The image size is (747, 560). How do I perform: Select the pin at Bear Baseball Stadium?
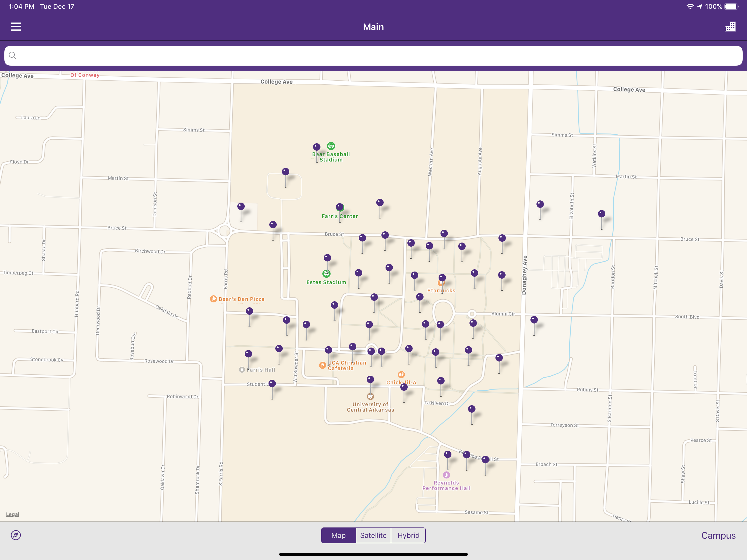316,147
